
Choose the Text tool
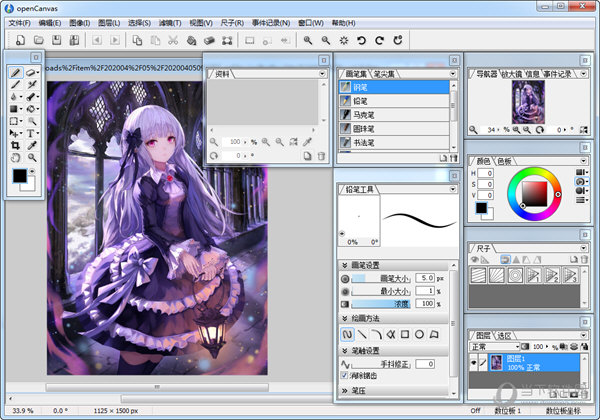coord(31,133)
